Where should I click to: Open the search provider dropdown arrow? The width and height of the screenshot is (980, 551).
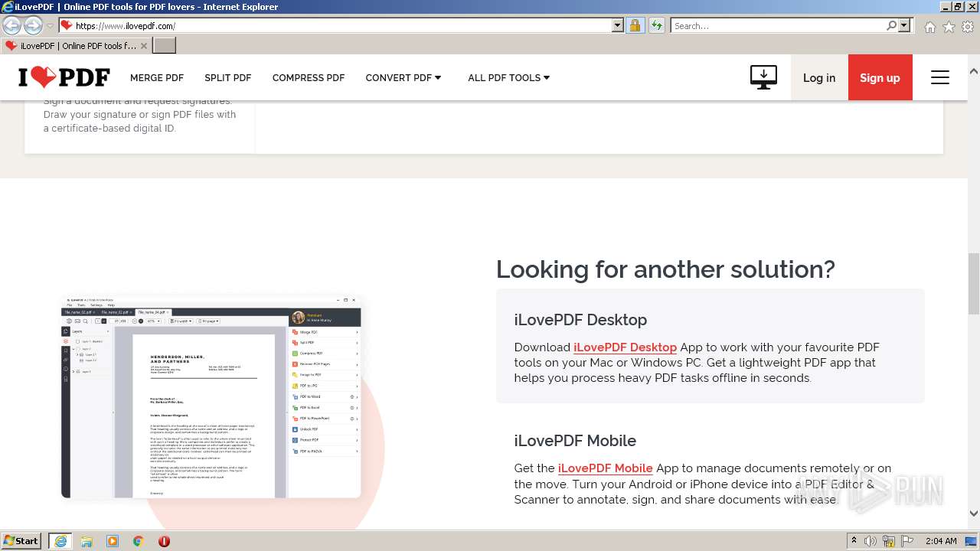(x=904, y=25)
